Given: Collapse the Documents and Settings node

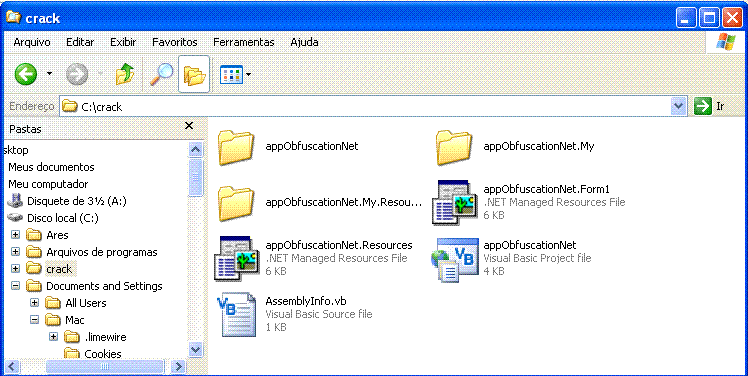Looking at the screenshot, I should pos(16,286).
